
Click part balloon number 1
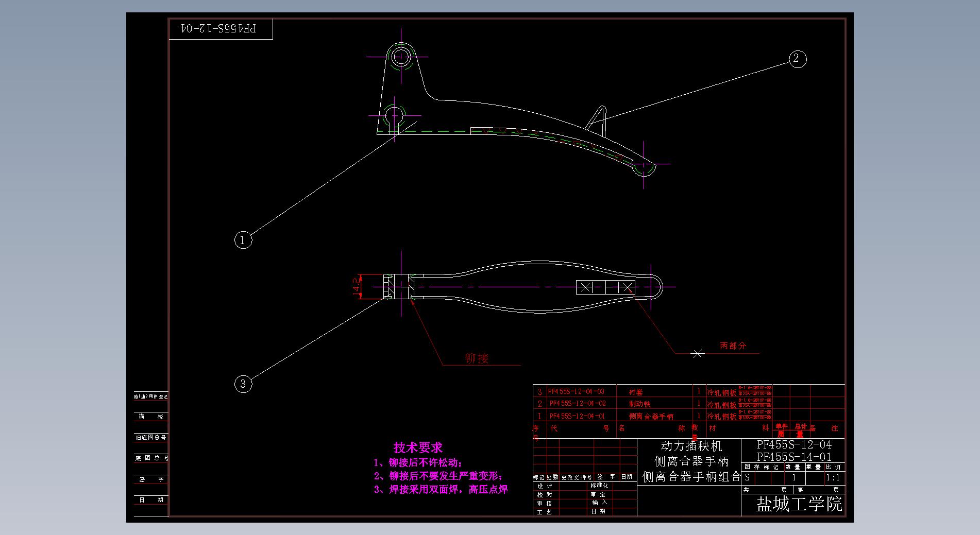(x=243, y=240)
